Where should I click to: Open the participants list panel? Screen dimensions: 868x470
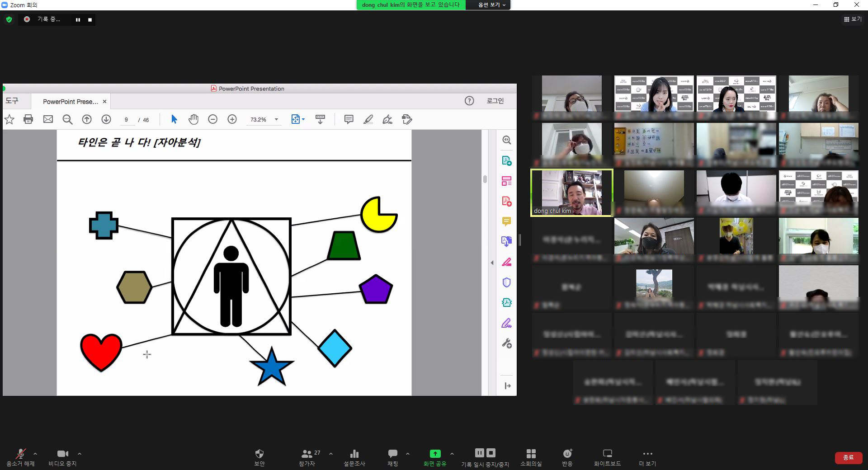(307, 457)
